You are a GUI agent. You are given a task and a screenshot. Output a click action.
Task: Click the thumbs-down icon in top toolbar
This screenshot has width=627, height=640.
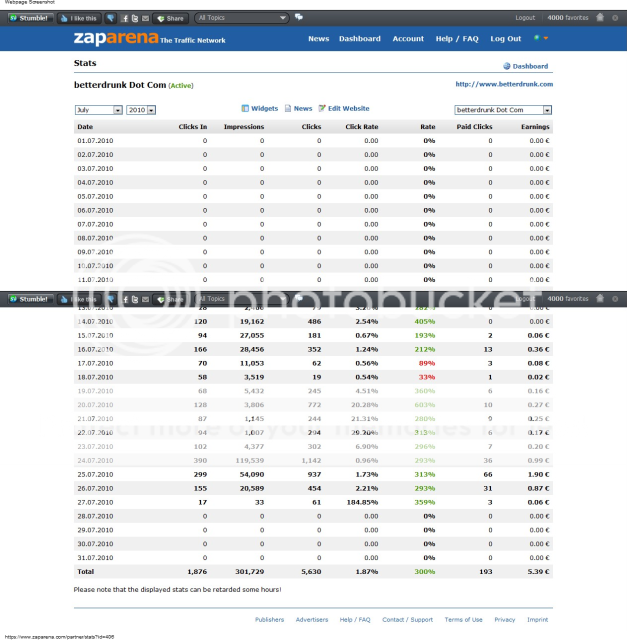(x=110, y=18)
